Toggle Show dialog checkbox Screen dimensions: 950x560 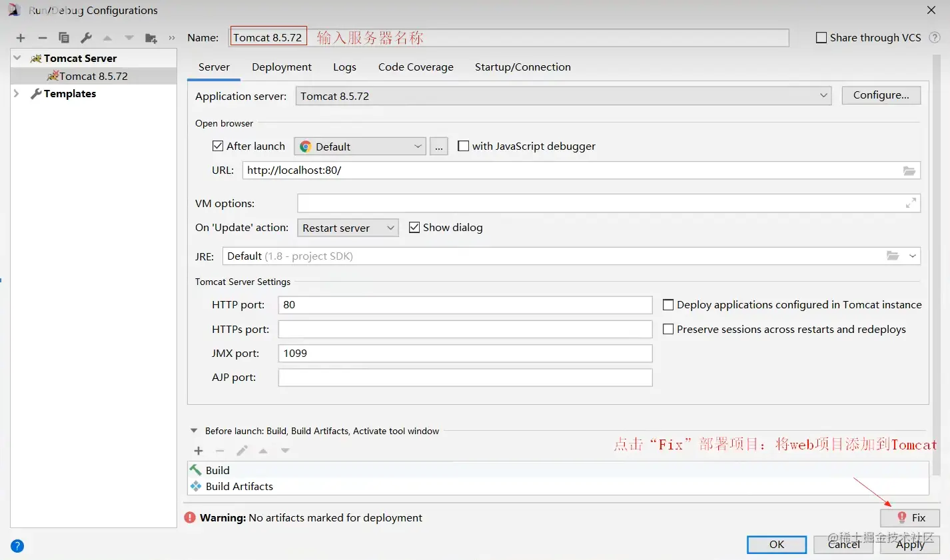414,227
